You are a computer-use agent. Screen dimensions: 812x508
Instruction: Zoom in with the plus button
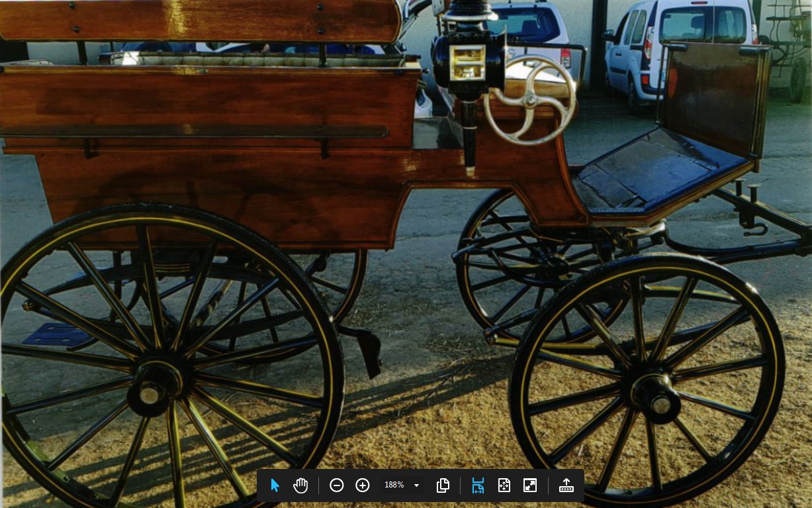click(363, 485)
